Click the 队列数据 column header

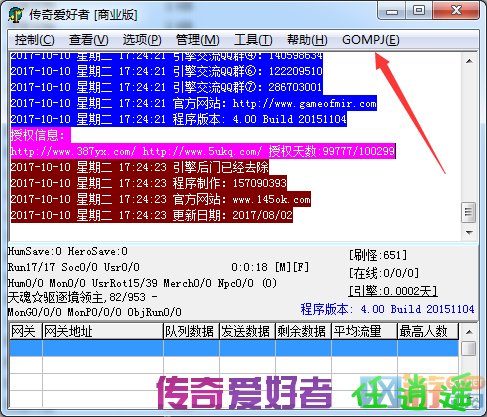(x=191, y=331)
